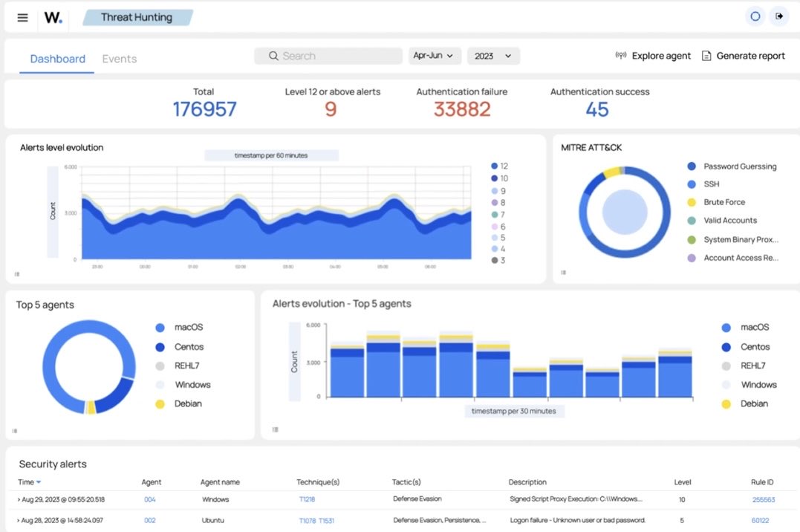This screenshot has height=532, width=800.
Task: Open options icon under Top 5 agents chart
Action: point(15,431)
